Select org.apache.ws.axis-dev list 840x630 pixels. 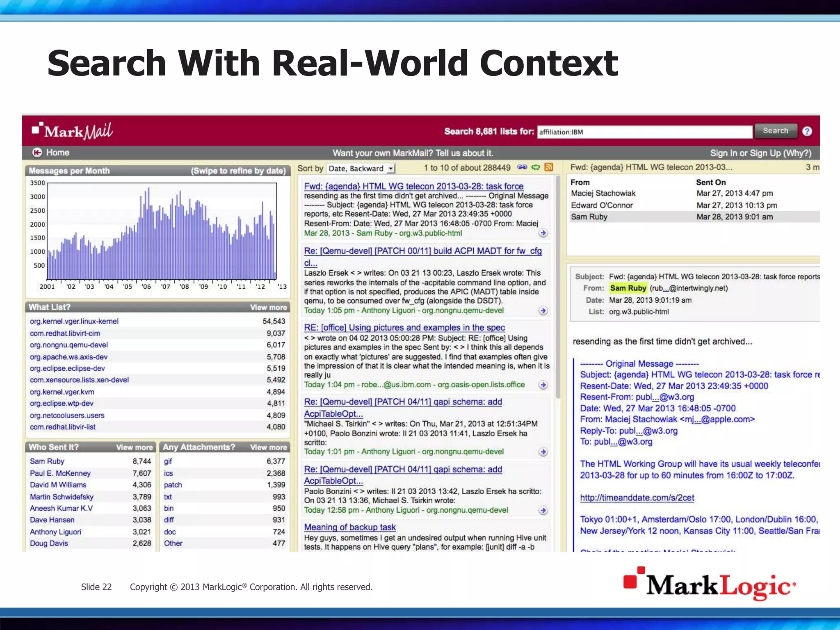click(x=68, y=357)
